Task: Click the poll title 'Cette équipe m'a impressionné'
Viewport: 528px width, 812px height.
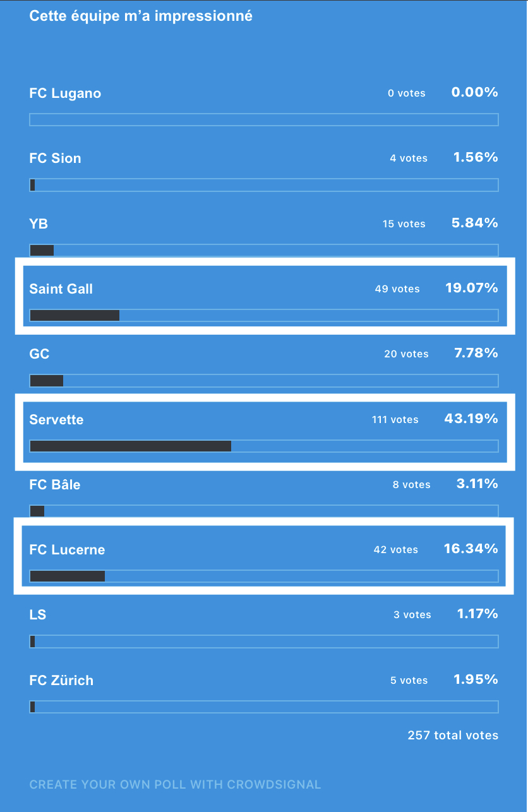Action: [141, 16]
